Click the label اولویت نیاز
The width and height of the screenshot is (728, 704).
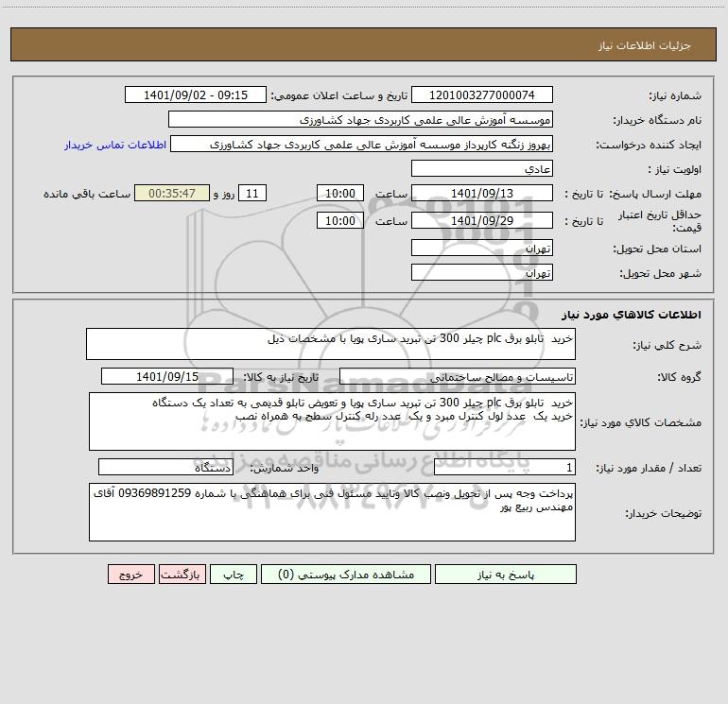674,169
